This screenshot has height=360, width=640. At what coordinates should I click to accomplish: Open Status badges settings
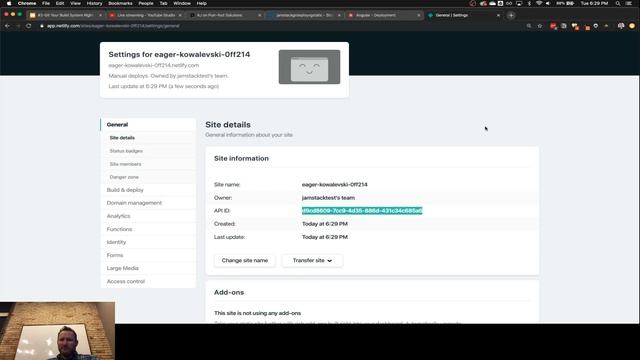pyautogui.click(x=126, y=151)
